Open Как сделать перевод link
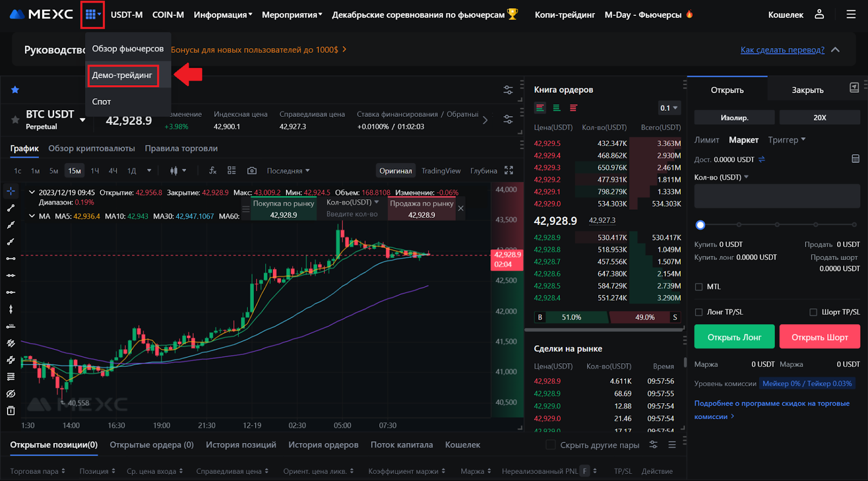868x481 pixels. tap(782, 49)
